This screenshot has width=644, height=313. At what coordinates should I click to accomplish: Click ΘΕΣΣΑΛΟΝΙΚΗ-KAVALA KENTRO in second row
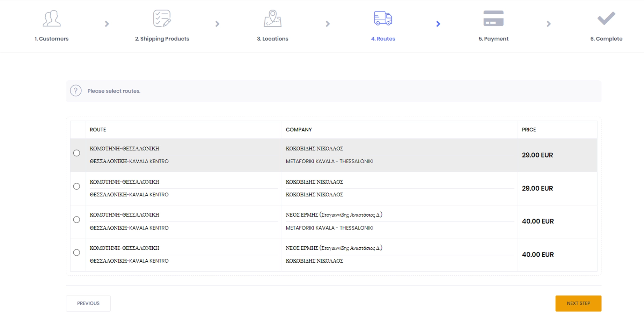click(129, 195)
